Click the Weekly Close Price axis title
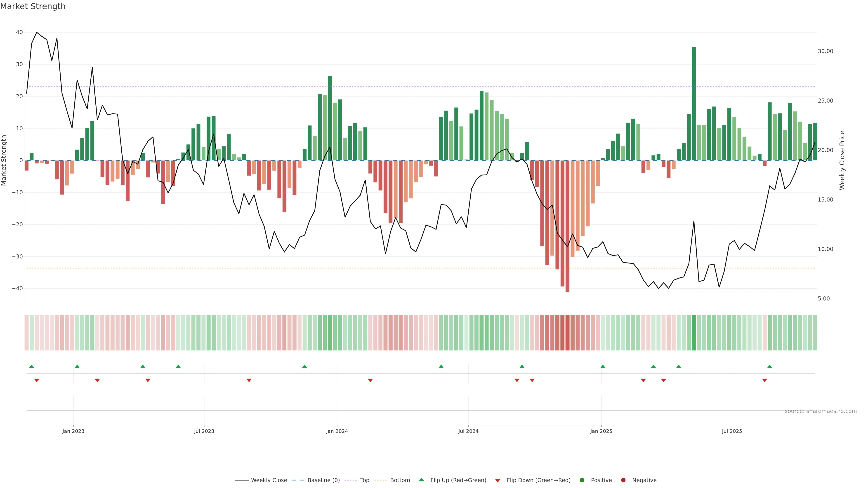This screenshot has width=868, height=488. 842,160
